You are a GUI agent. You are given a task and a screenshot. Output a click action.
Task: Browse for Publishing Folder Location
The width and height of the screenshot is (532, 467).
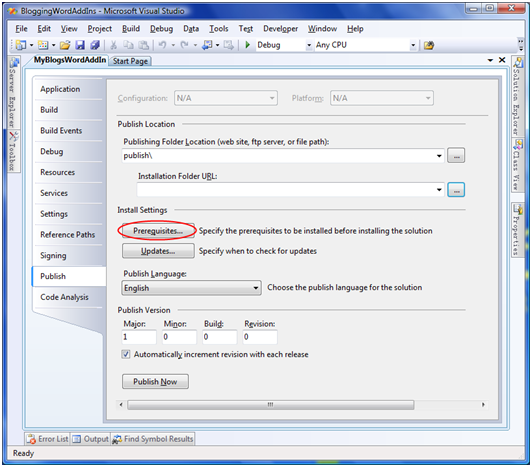pyautogui.click(x=456, y=156)
